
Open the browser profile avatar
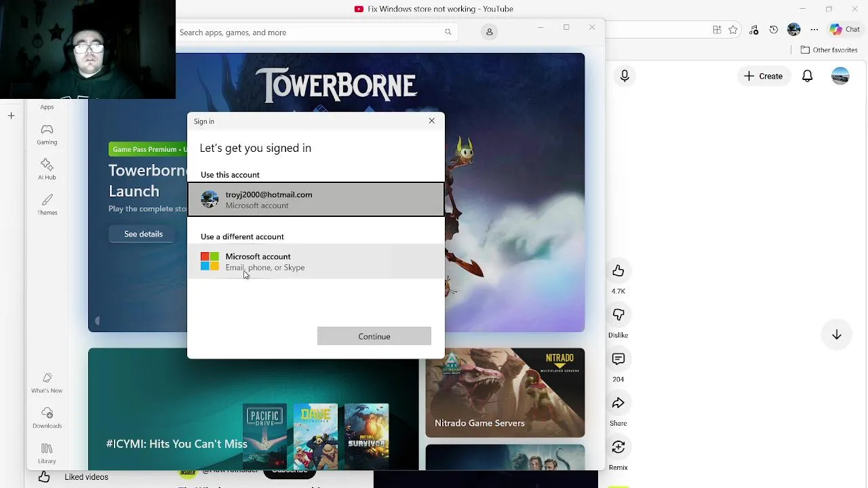794,29
